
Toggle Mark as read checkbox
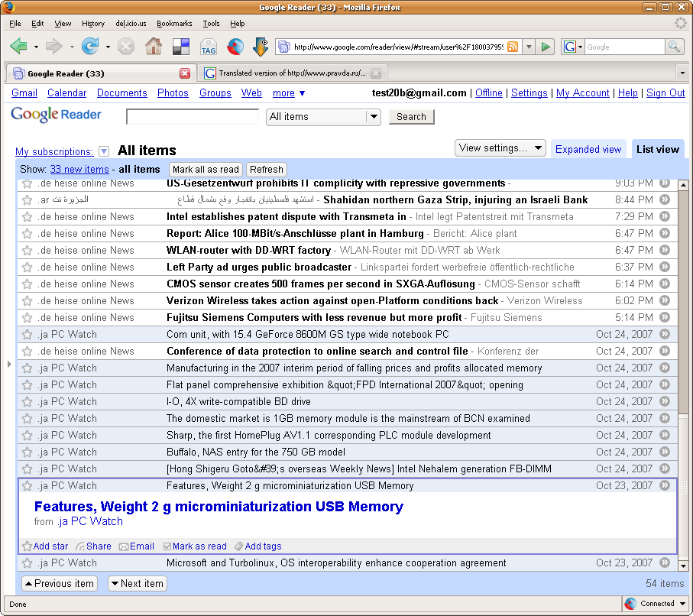(x=167, y=546)
